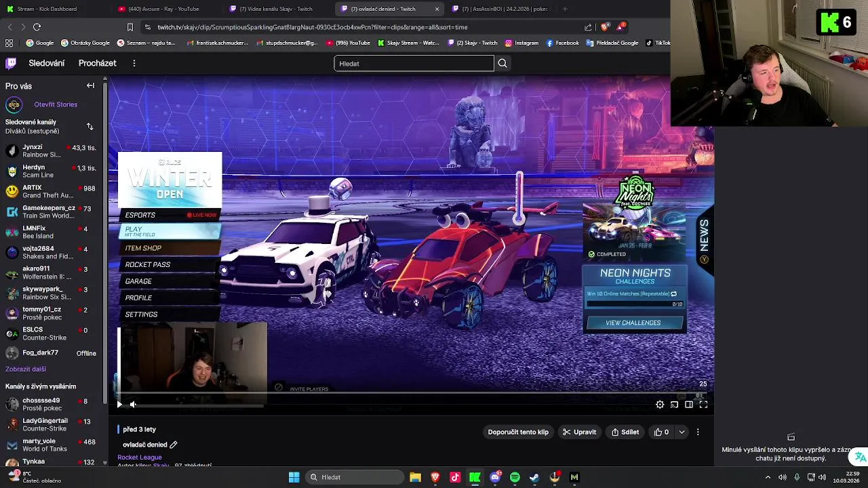Click the pencil edit icon beside ovladač denied
The height and width of the screenshot is (488, 868).
tap(174, 445)
